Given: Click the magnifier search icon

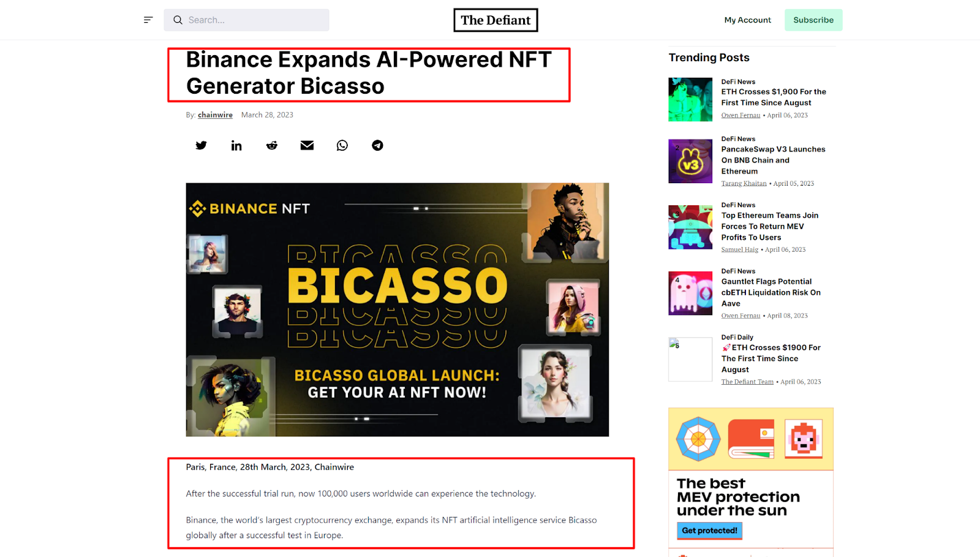Looking at the screenshot, I should (x=178, y=20).
